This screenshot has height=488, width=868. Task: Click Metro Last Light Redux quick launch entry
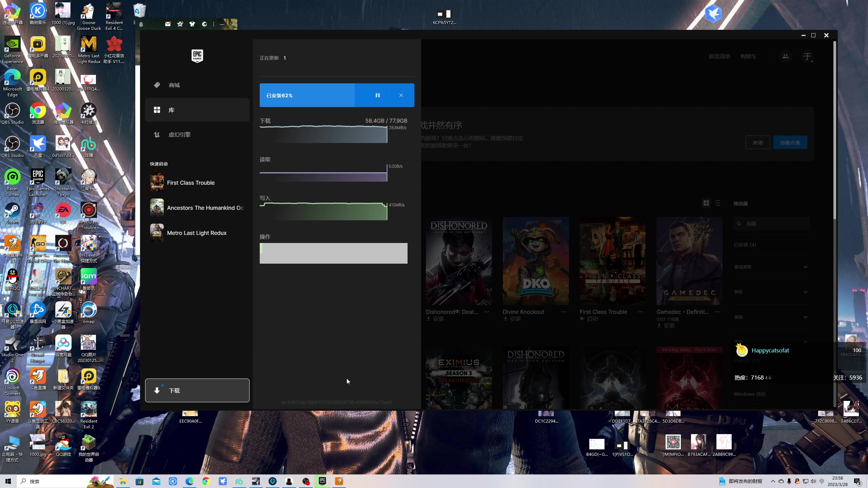(x=197, y=232)
